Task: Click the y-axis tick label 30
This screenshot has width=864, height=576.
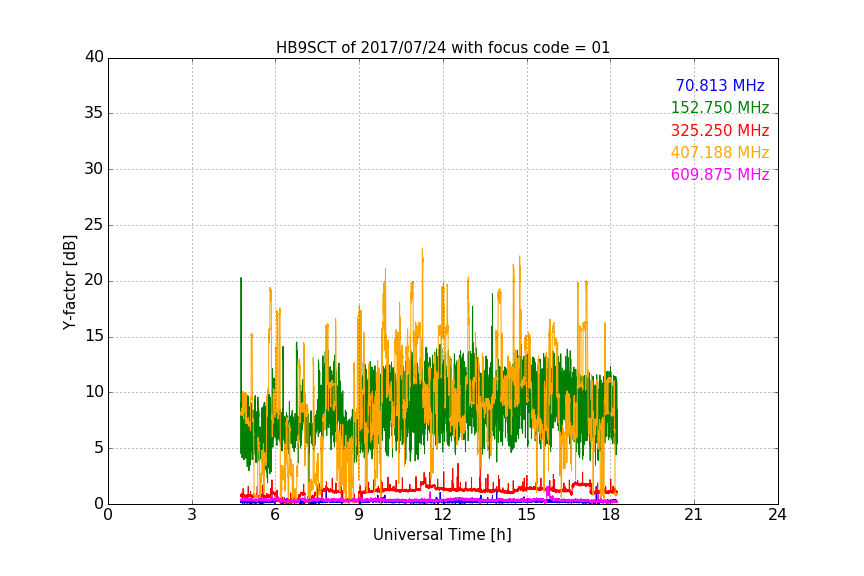Action: pyautogui.click(x=94, y=169)
